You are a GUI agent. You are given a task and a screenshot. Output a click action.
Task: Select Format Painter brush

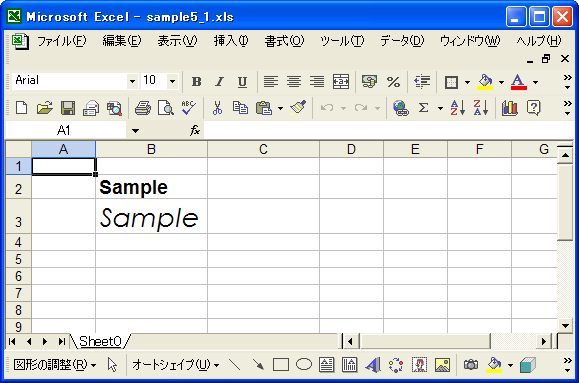tap(298, 107)
